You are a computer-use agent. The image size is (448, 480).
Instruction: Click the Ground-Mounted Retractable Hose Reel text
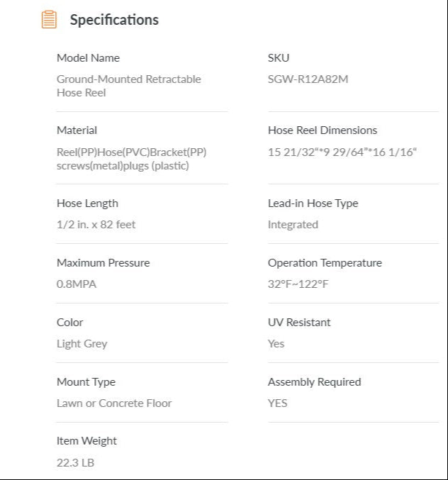128,86
